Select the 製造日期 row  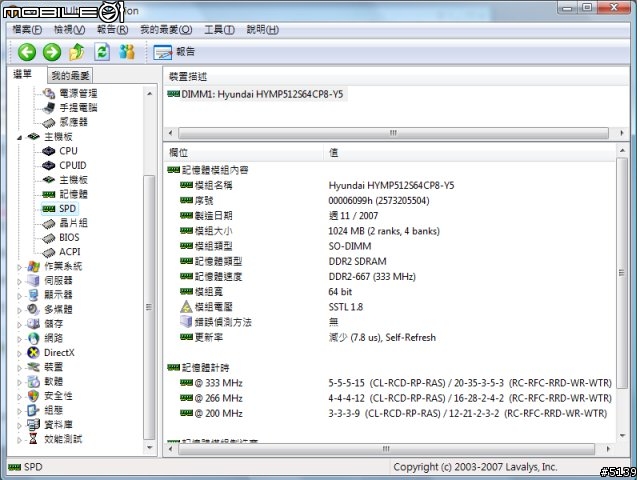coord(390,216)
